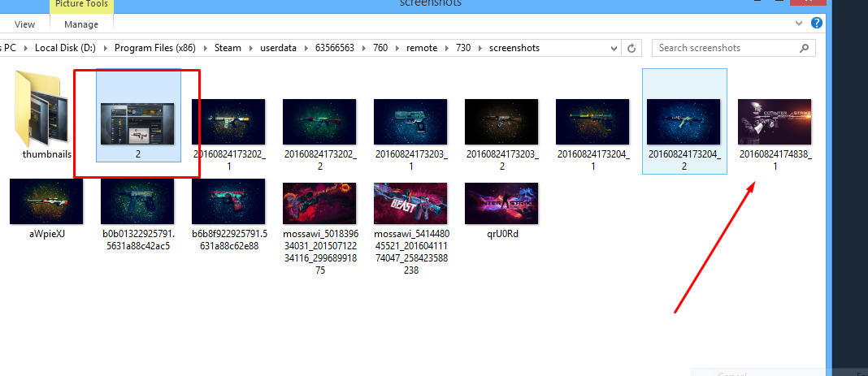Select thumbnail 20160824173202_1
868x376 pixels.
(x=228, y=122)
